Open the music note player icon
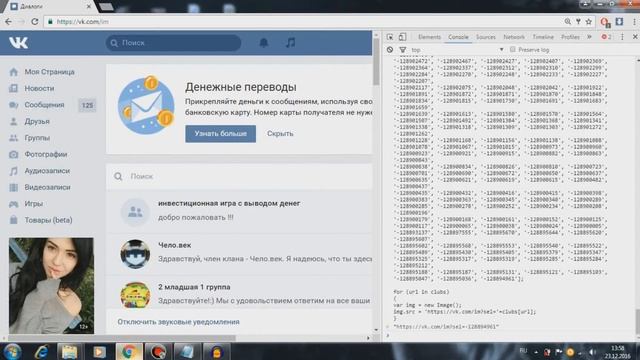The image size is (640, 360). [290, 42]
